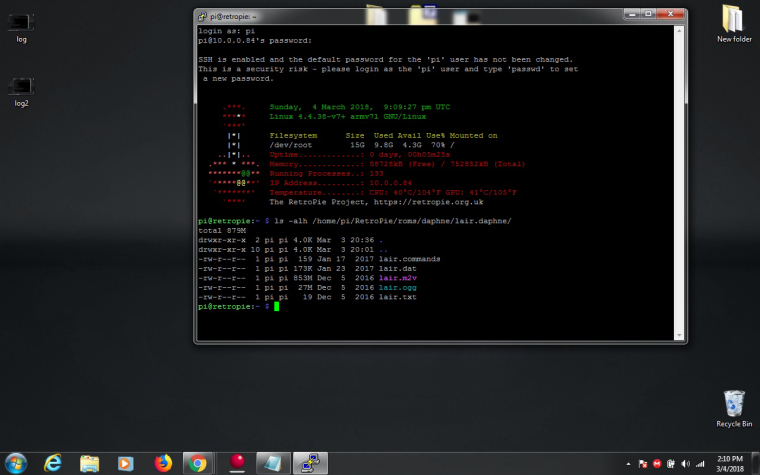Click the red M tray icon
760x475 pixels.
point(657,464)
